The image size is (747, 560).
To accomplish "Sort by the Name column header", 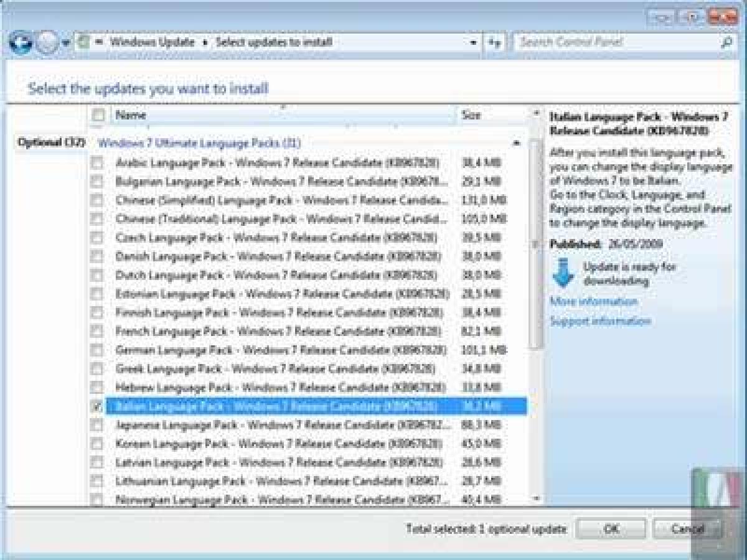I will point(283,115).
